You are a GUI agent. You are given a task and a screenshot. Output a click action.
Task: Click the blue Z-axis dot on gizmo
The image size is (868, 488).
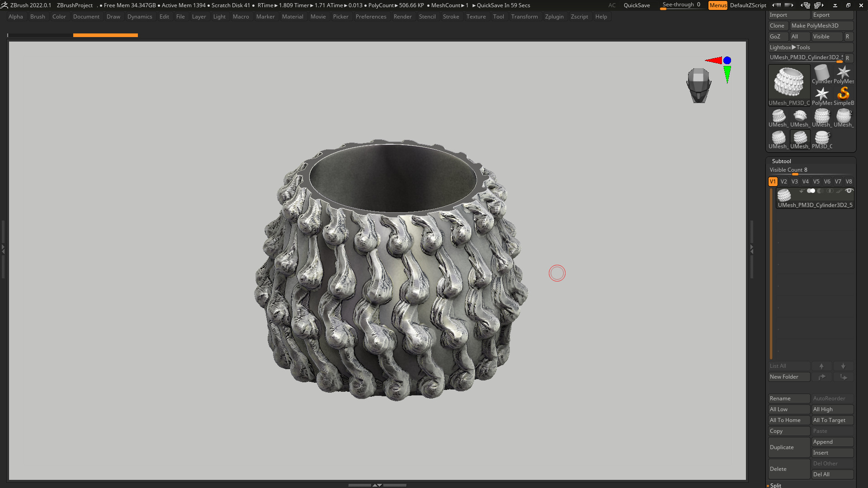pyautogui.click(x=727, y=60)
